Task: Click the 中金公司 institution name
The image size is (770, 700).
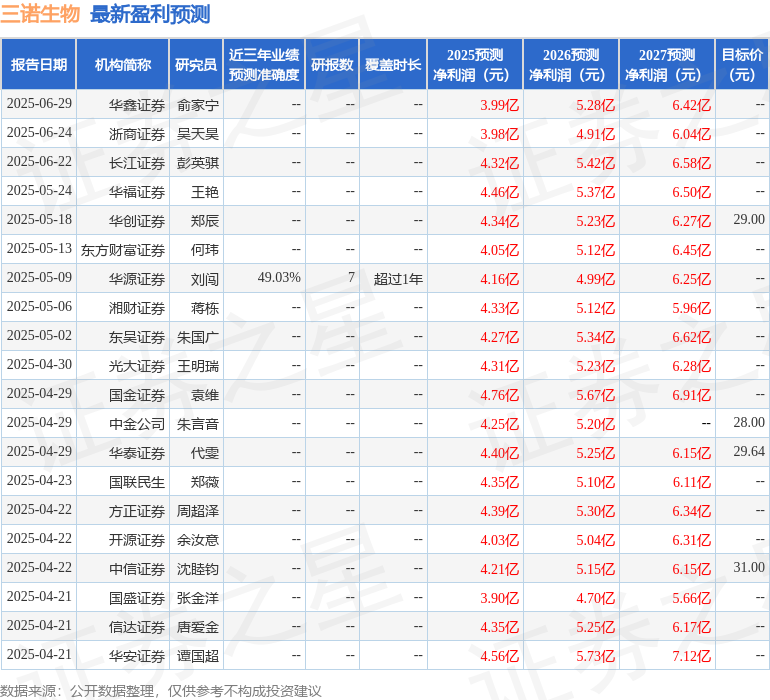Action: 137,424
